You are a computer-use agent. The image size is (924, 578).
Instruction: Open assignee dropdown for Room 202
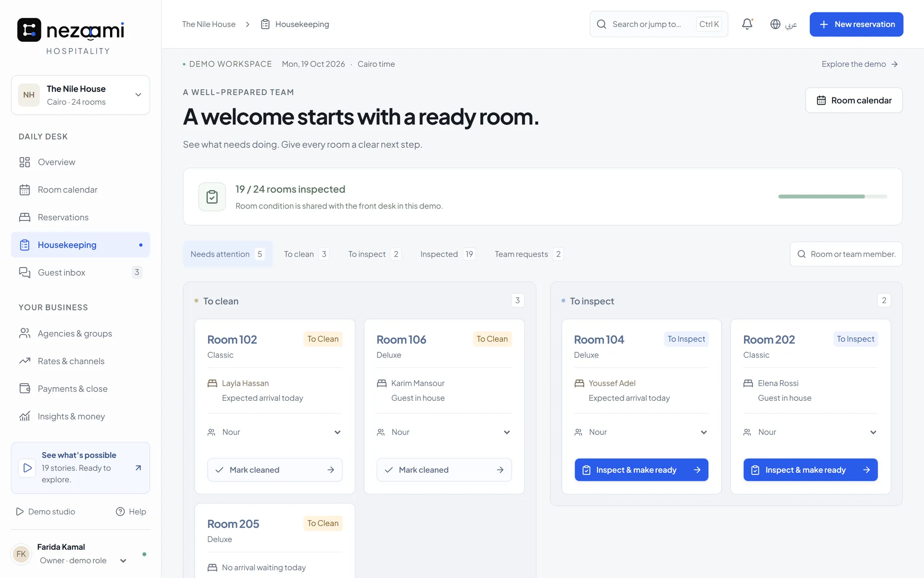click(x=810, y=432)
